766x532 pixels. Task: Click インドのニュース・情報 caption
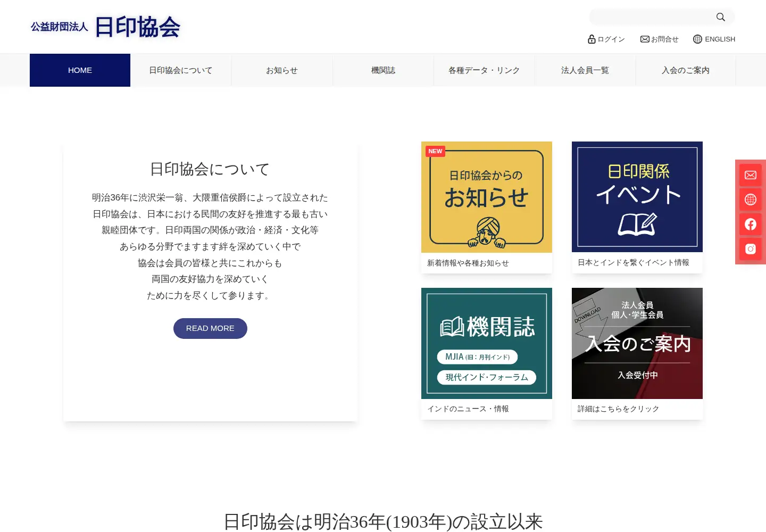point(468,409)
